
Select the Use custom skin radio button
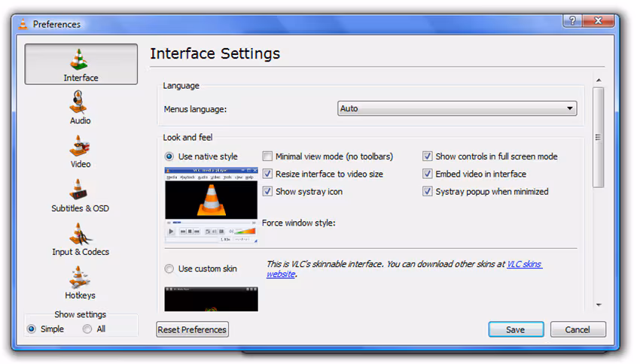(169, 268)
